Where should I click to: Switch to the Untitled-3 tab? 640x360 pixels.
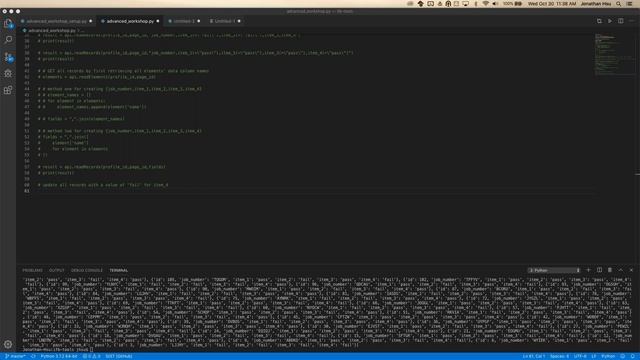(184, 21)
